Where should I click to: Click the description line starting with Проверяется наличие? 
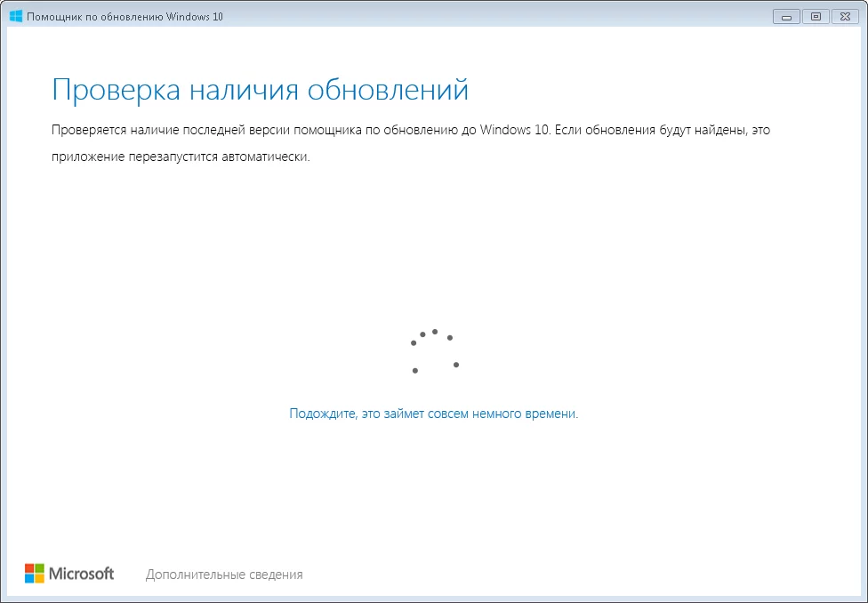[411, 130]
